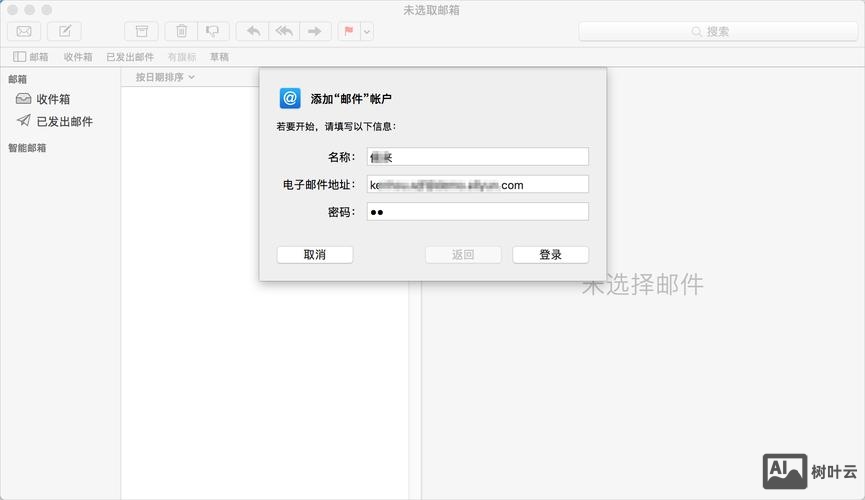
Task: Click the 取消 cancel button
Action: pos(315,254)
